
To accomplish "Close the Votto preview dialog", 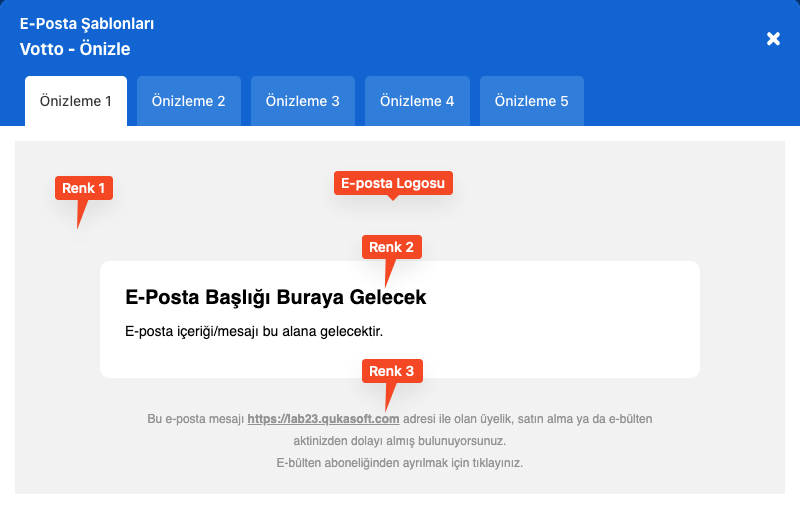I will point(773,38).
